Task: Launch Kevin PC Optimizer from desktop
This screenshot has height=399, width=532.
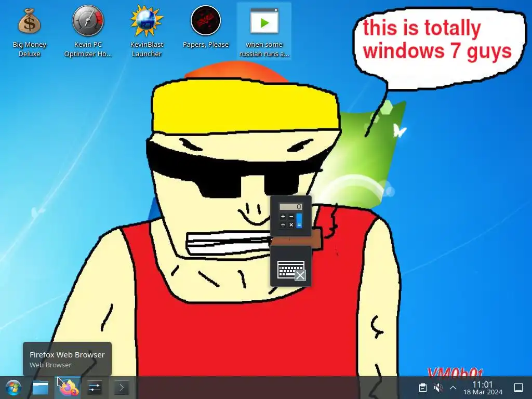Action: click(88, 32)
